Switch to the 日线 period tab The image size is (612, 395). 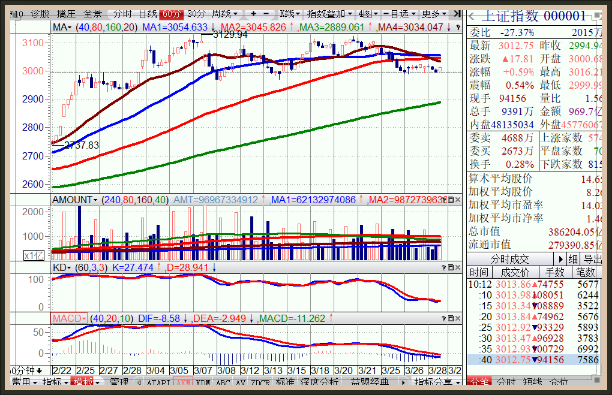pyautogui.click(x=148, y=14)
